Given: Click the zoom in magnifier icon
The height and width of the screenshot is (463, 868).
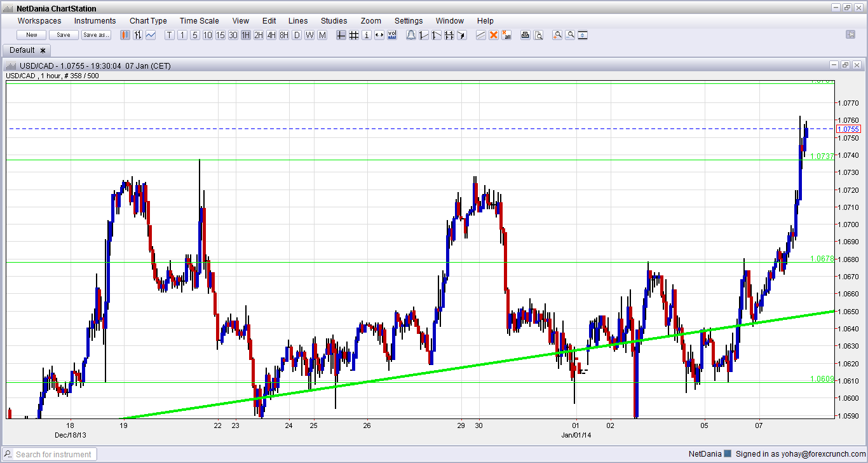Looking at the screenshot, I should click(557, 35).
